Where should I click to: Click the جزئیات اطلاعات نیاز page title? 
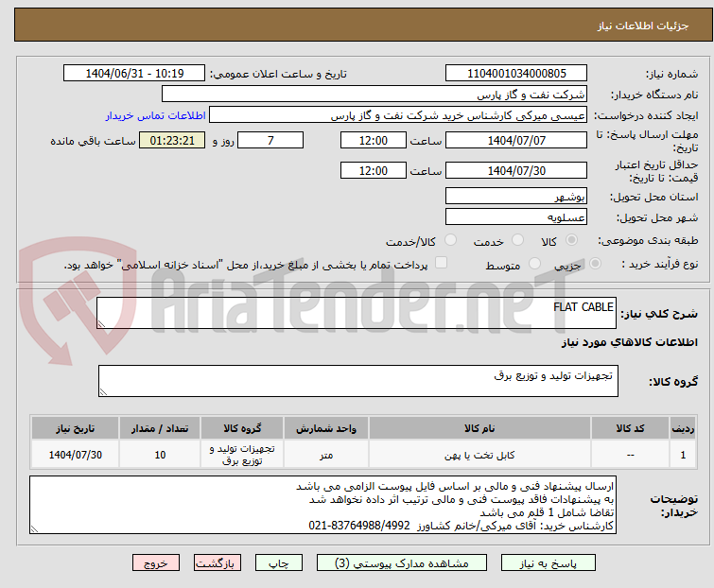pos(643,26)
